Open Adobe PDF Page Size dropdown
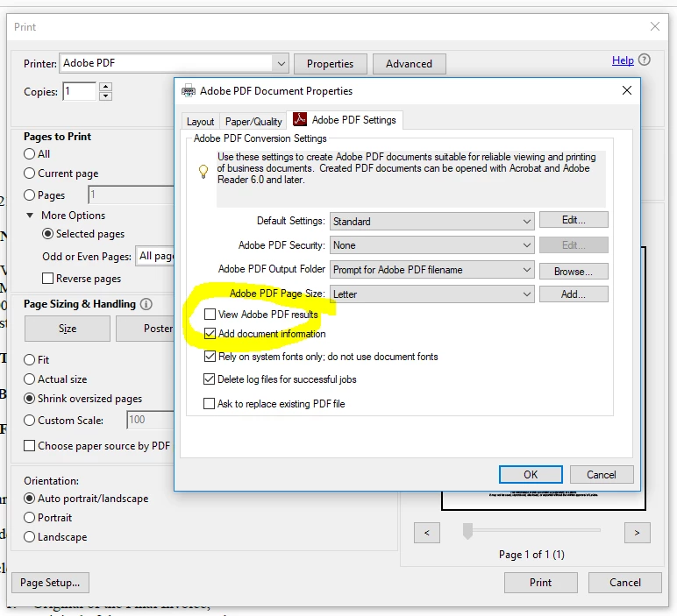Screen dimensions: 677x616 click(431, 294)
